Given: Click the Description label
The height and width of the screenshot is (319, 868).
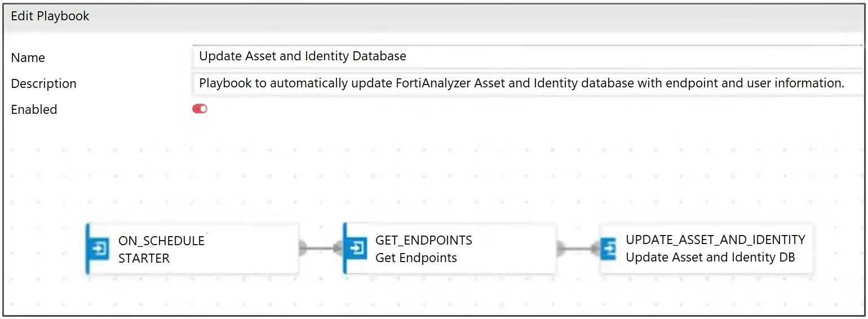Looking at the screenshot, I should pyautogui.click(x=43, y=83).
